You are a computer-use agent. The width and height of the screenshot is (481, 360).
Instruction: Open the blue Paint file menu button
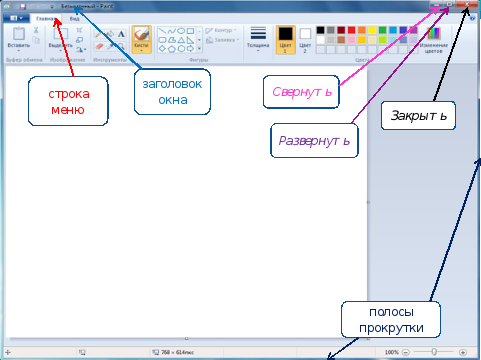tap(16, 18)
